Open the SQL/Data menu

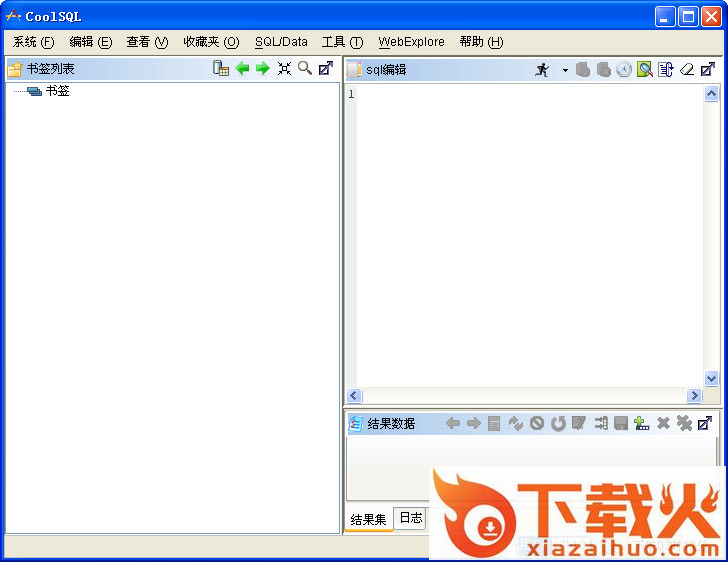tap(281, 42)
